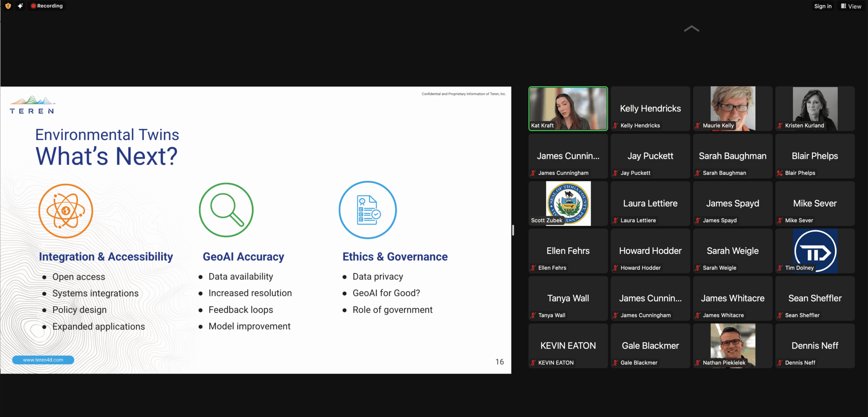Click Blair Phelps' muted microphone icon
The image size is (868, 417).
coord(780,173)
